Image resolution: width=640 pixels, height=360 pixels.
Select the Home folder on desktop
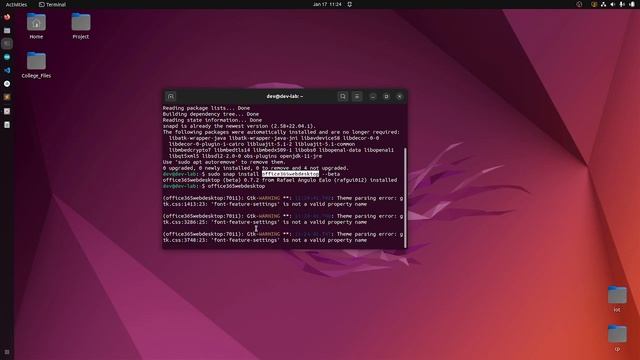[x=36, y=26]
